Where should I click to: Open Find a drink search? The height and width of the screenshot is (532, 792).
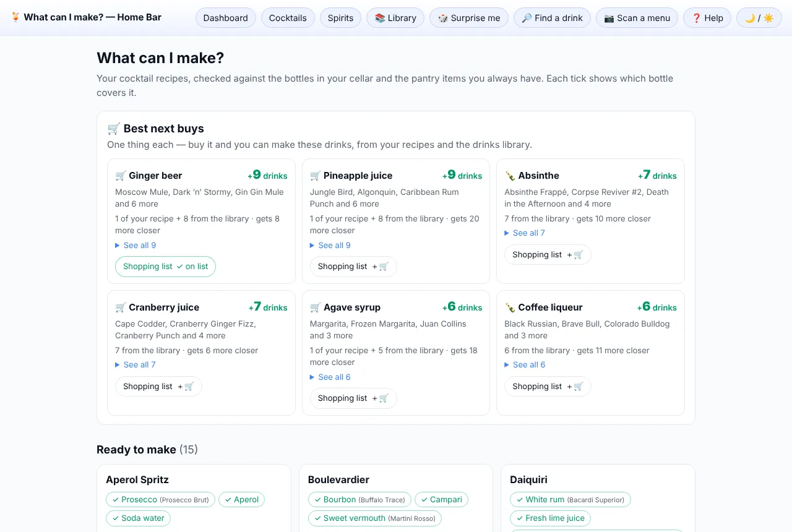[552, 18]
